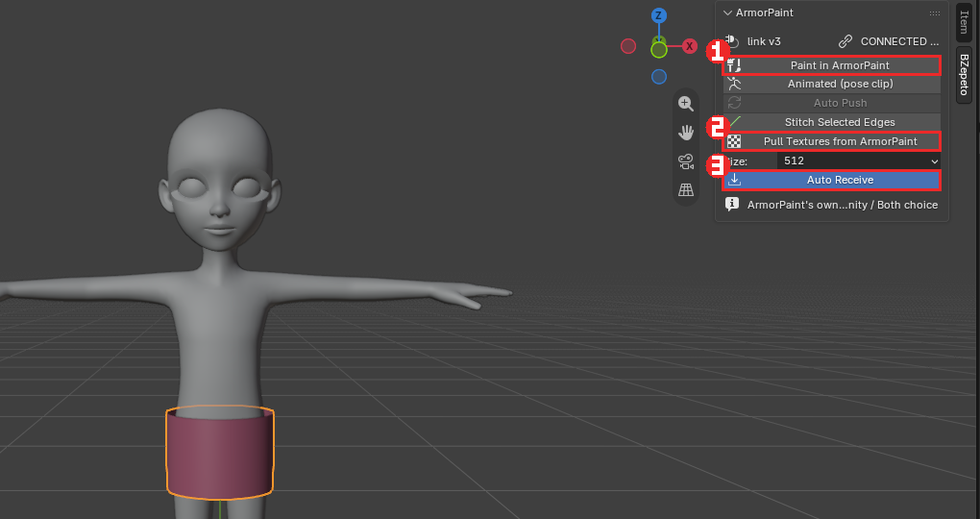Viewport: 980px width, 519px height.
Task: Click the blue Z axis gizmo handle
Action: [x=658, y=15]
